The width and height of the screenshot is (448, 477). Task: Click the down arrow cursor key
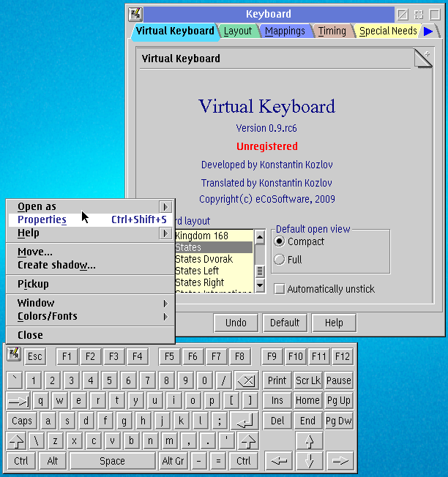click(x=309, y=461)
